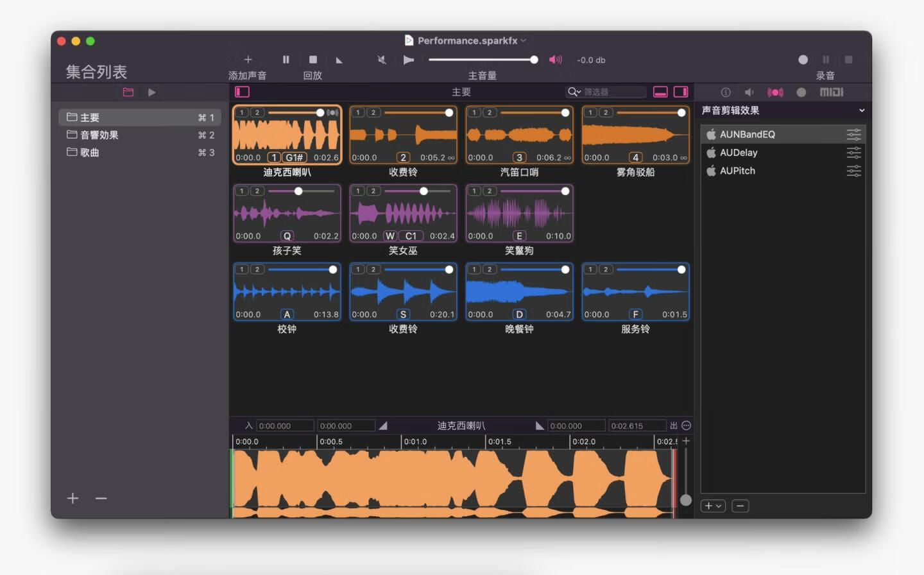Image resolution: width=924 pixels, height=575 pixels.
Task: Select the 笑鬣狗 sound clip tile
Action: coord(519,214)
